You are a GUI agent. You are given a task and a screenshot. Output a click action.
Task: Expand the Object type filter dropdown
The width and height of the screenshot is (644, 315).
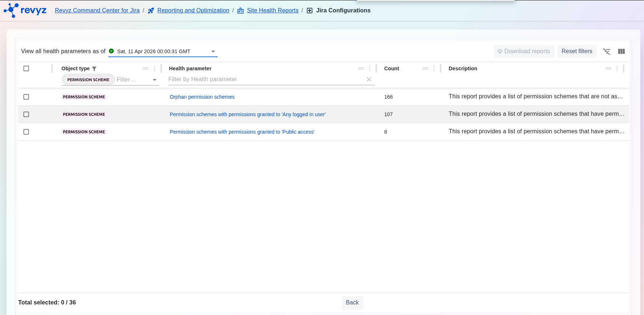click(x=155, y=80)
